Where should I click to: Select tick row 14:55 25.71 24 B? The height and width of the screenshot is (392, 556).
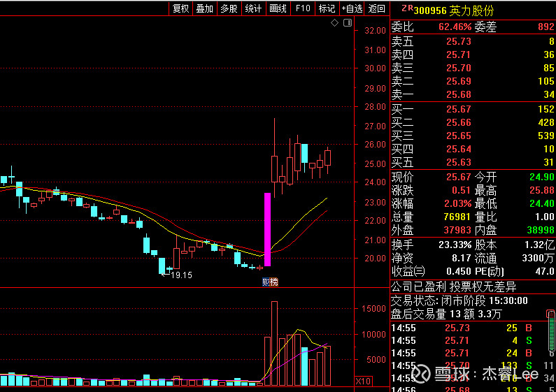[x=468, y=353]
